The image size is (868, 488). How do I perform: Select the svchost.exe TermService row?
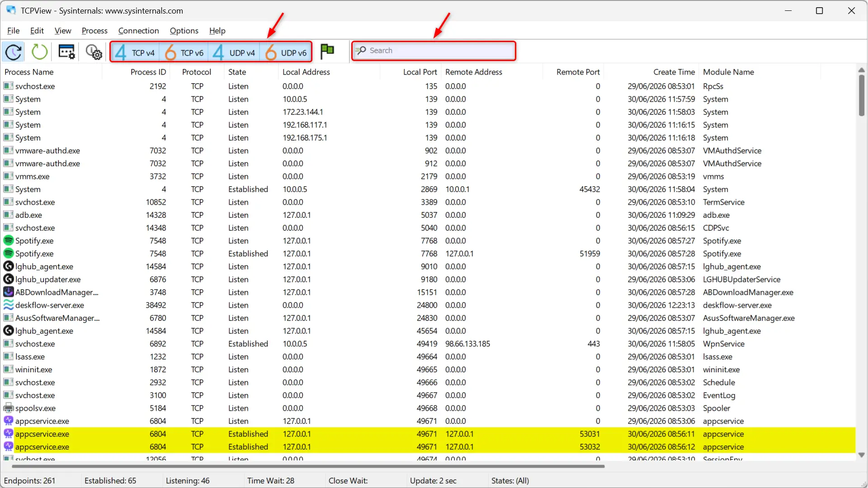click(428, 202)
